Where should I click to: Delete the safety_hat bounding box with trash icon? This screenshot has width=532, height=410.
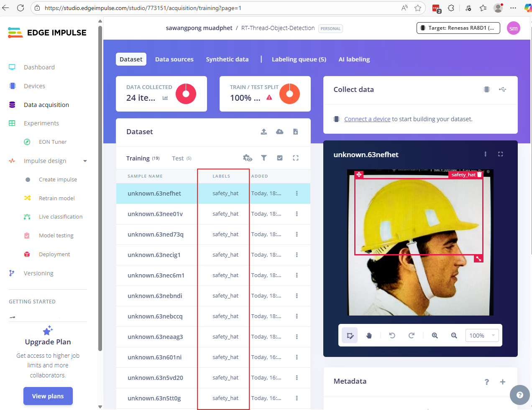pos(479,175)
